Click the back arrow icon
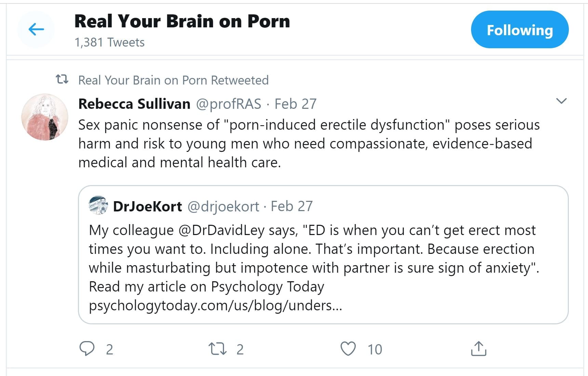This screenshot has height=376, width=588. coord(36,29)
